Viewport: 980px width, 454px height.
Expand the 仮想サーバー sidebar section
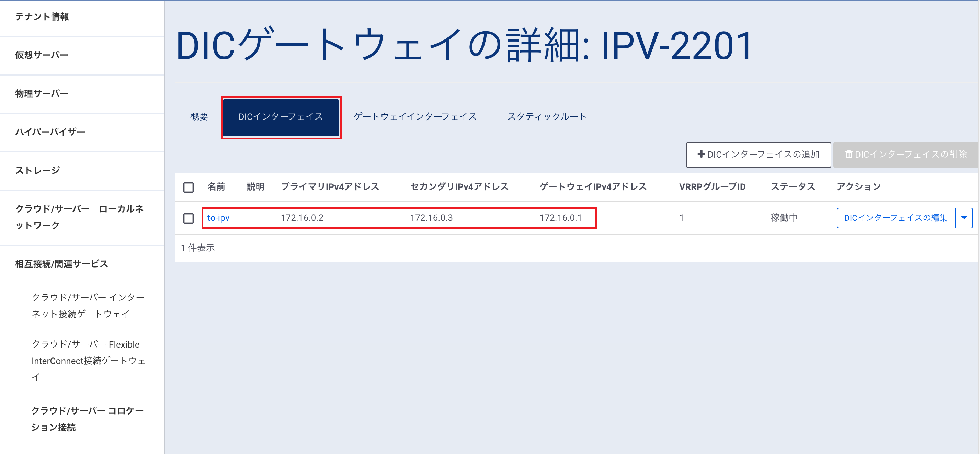[x=42, y=55]
